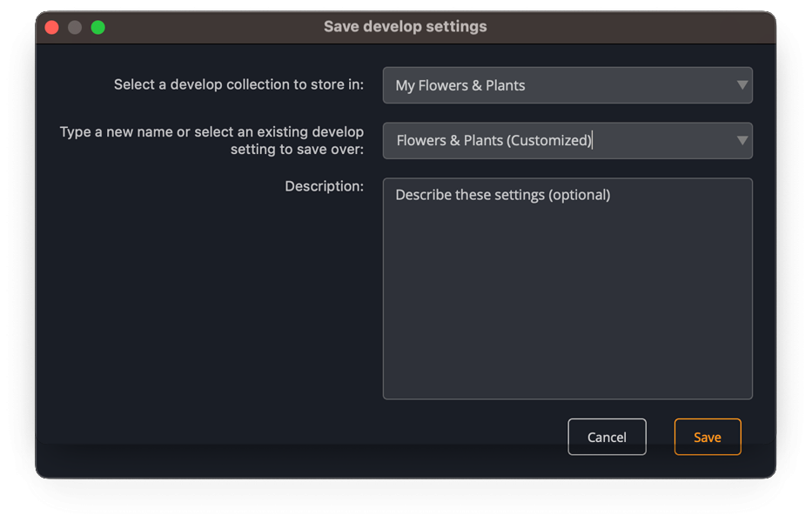Click the "Description:" label
The image size is (812, 522).
coord(325,186)
